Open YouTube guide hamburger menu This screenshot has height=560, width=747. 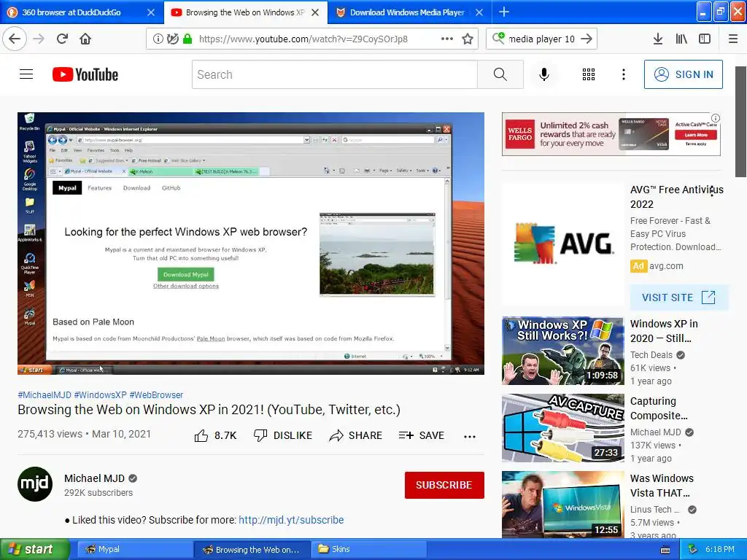pos(26,74)
